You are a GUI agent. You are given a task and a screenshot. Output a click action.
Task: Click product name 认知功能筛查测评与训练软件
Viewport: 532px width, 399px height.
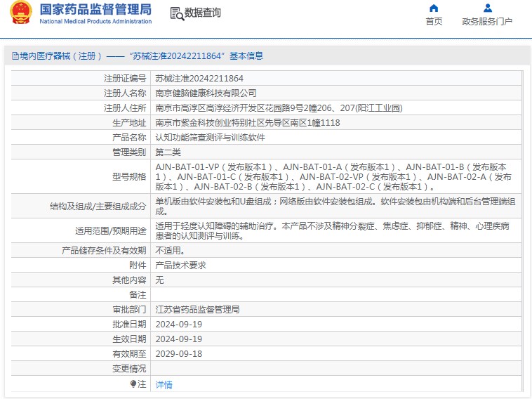pyautogui.click(x=210, y=138)
